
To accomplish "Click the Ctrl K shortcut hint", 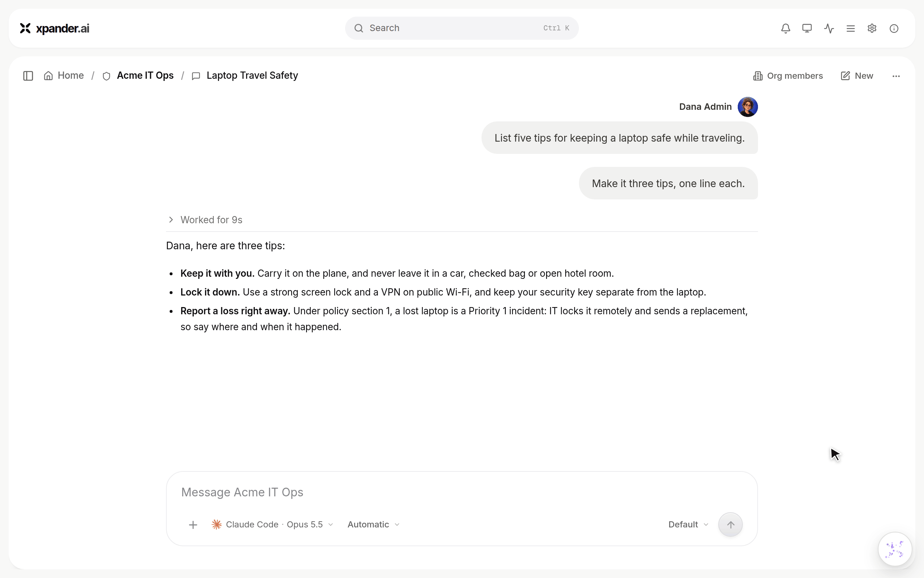I will pyautogui.click(x=556, y=28).
